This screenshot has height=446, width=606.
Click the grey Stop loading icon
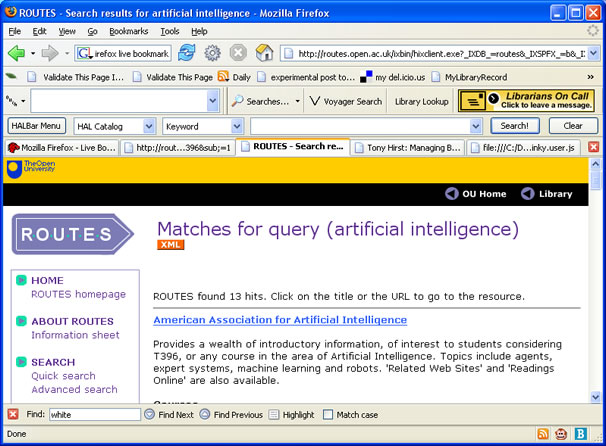click(x=238, y=53)
